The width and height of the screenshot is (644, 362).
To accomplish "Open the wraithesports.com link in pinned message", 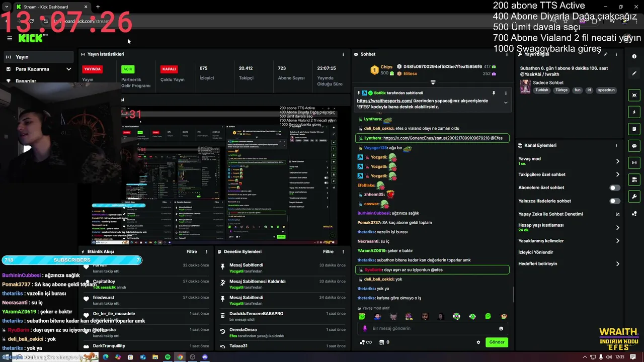I will (x=384, y=101).
